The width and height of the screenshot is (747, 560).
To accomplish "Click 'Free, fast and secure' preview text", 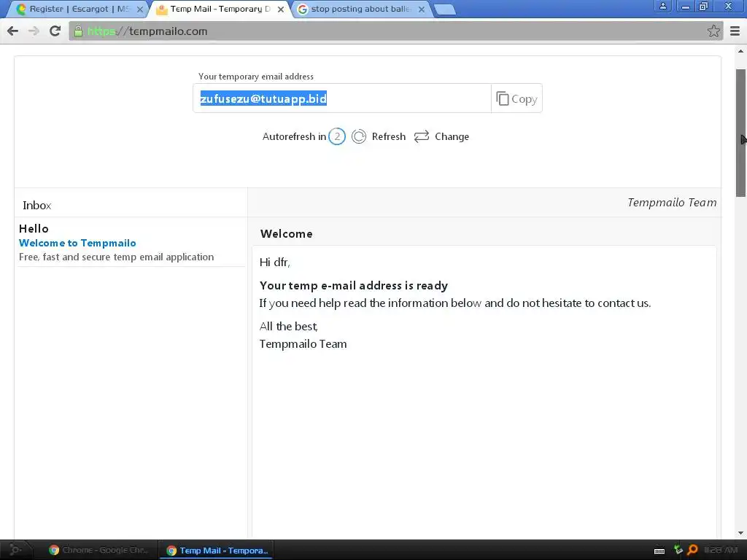I will (x=116, y=257).
